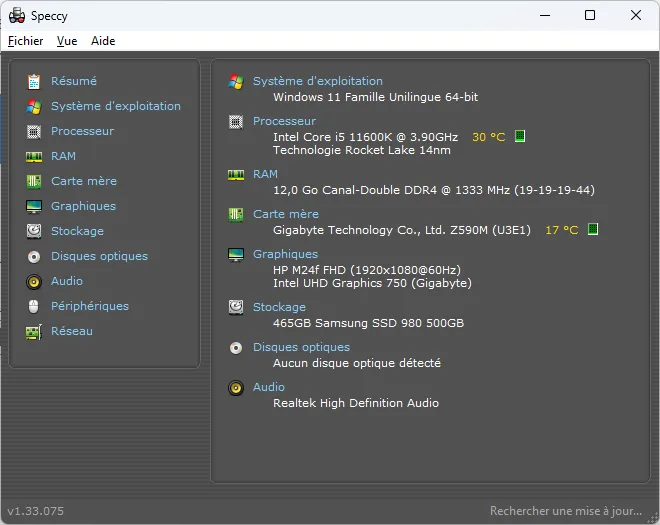
Task: Click the 12,0 Go Canal-Double DDR4 text
Action: pyautogui.click(x=434, y=190)
